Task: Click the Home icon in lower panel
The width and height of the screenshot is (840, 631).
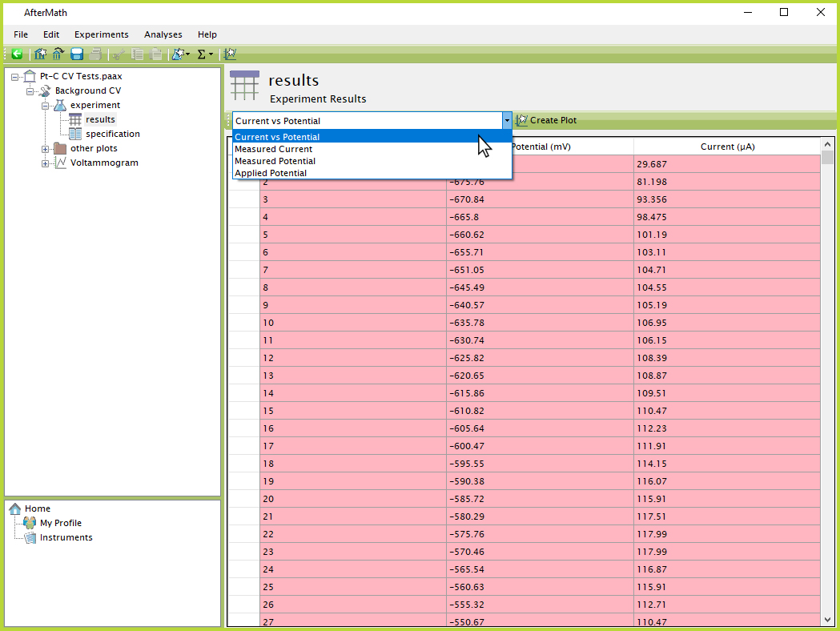Action: click(15, 508)
